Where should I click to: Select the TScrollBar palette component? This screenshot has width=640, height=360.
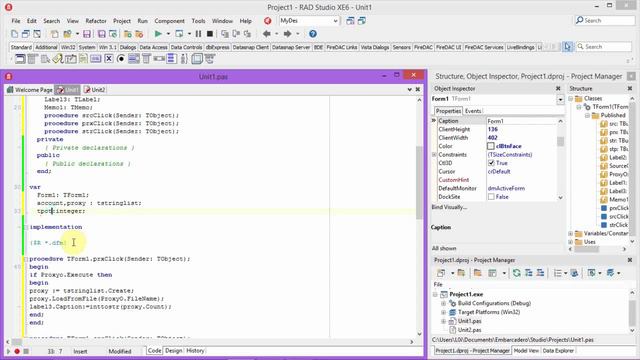(x=159, y=59)
